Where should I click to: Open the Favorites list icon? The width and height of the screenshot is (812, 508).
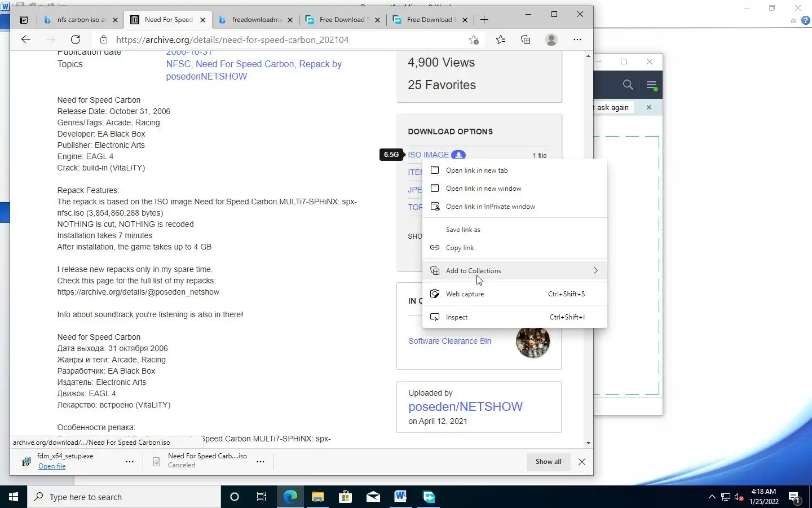501,40
